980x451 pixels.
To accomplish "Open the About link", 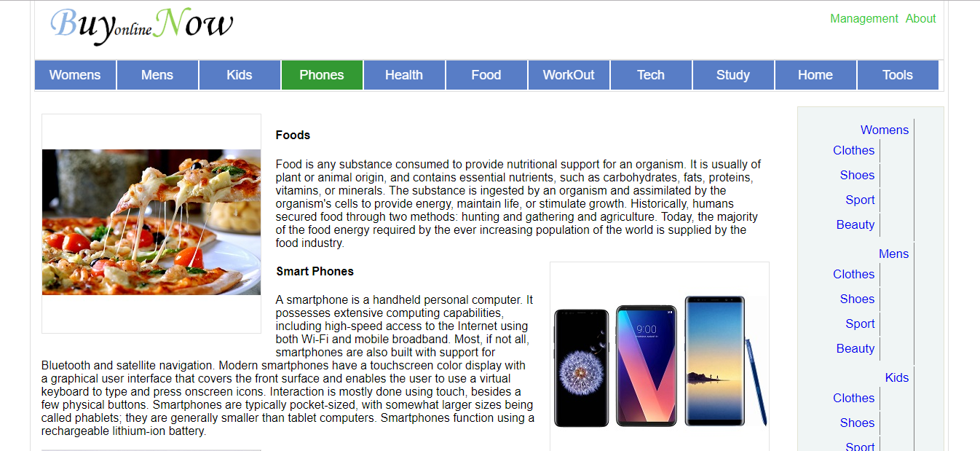I will [x=921, y=19].
